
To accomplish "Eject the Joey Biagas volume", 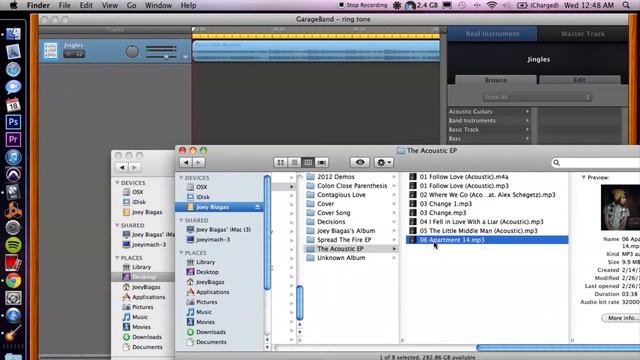I will click(257, 207).
